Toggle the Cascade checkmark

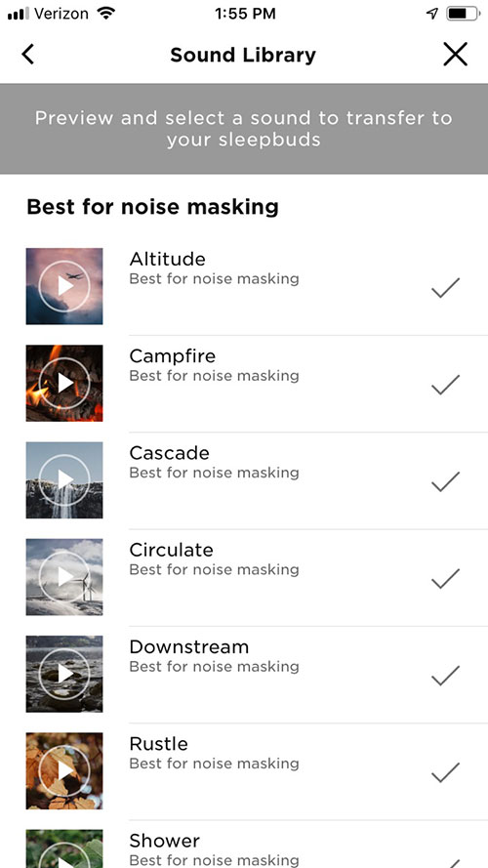(x=445, y=481)
